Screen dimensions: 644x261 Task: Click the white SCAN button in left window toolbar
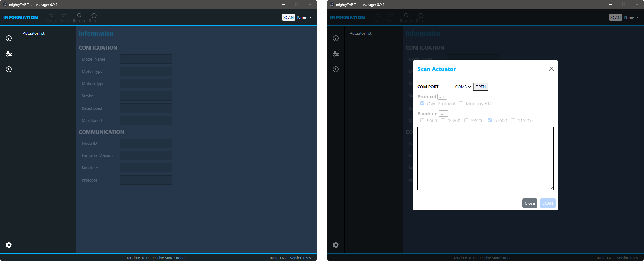288,18
